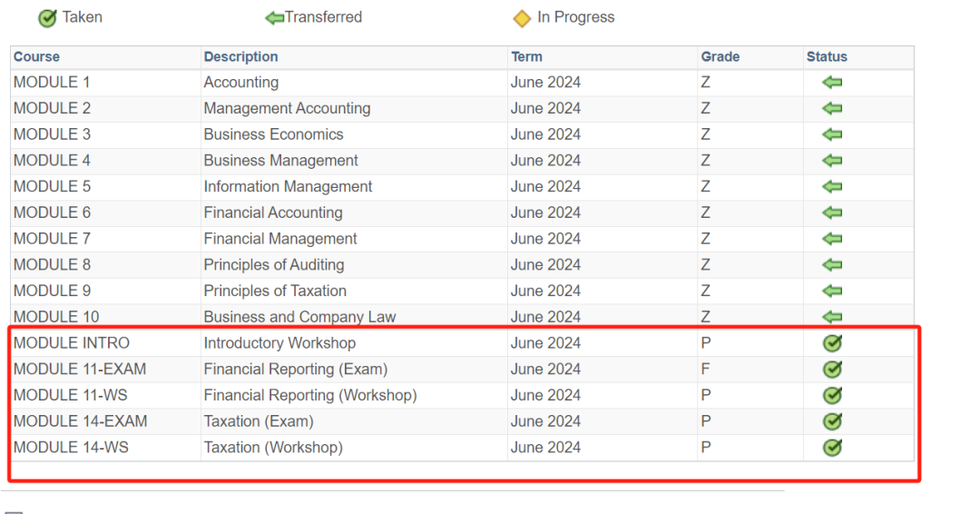Image resolution: width=980 pixels, height=514 pixels.
Task: Click the taken checkmark for MODULE 14-EXAM
Action: click(832, 420)
